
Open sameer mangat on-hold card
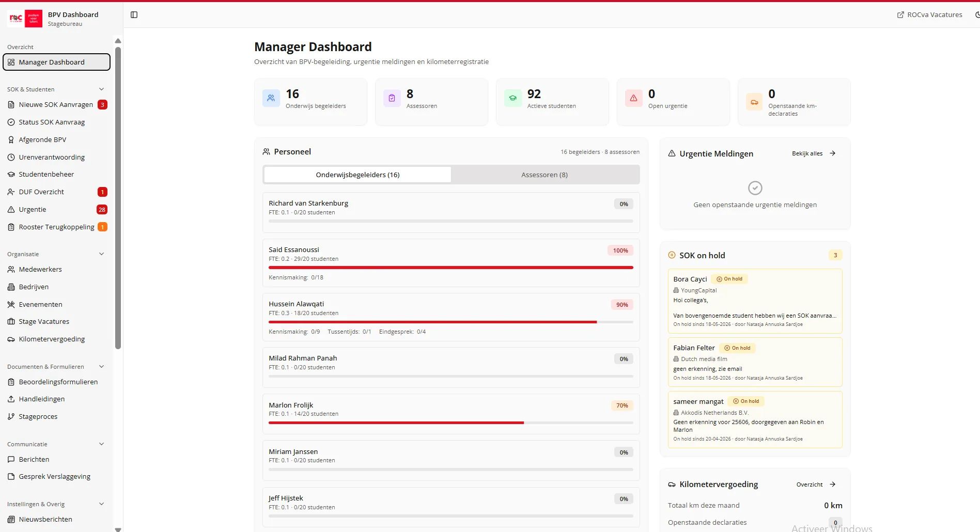[755, 419]
